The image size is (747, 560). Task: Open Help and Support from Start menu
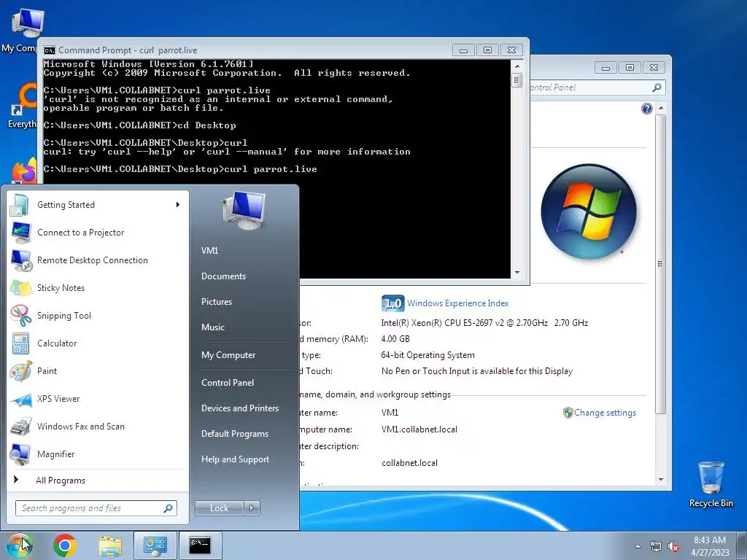tap(235, 459)
